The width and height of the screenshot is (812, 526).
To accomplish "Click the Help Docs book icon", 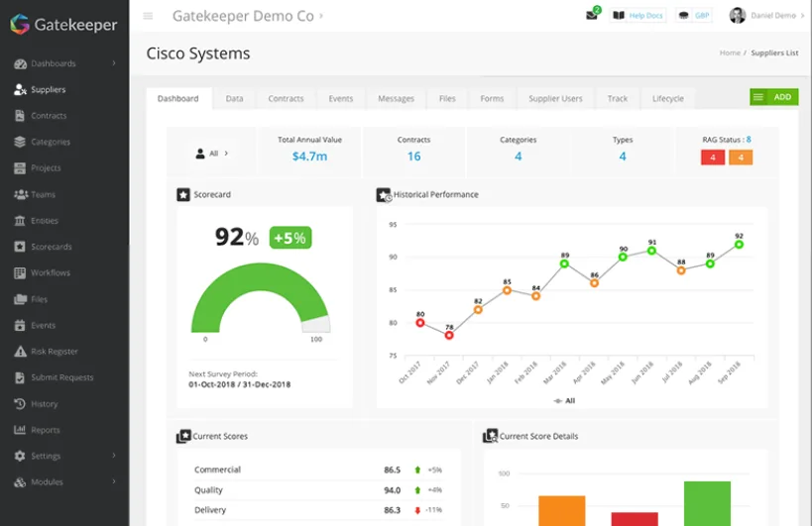I will (619, 16).
